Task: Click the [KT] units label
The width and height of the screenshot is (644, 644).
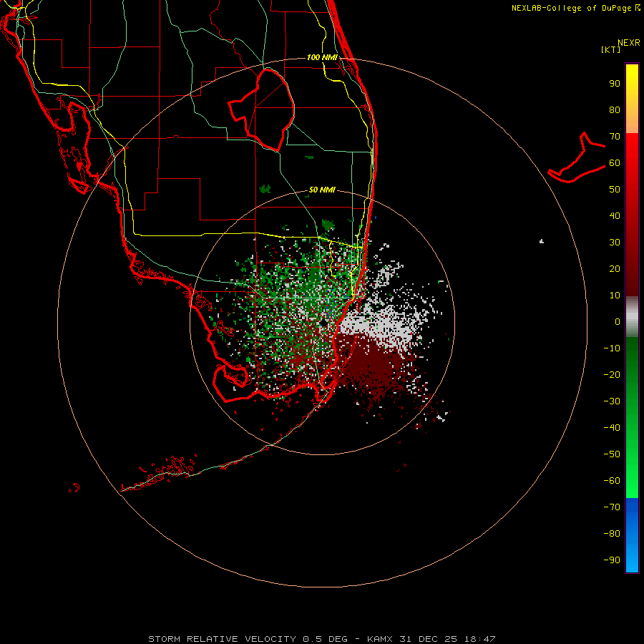Action: tap(611, 49)
